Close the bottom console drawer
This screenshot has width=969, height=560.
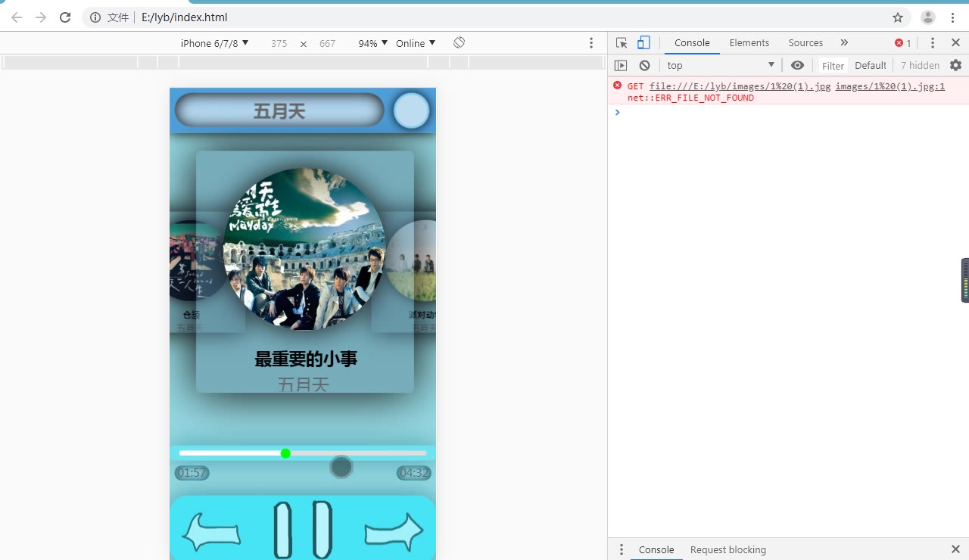point(955,549)
